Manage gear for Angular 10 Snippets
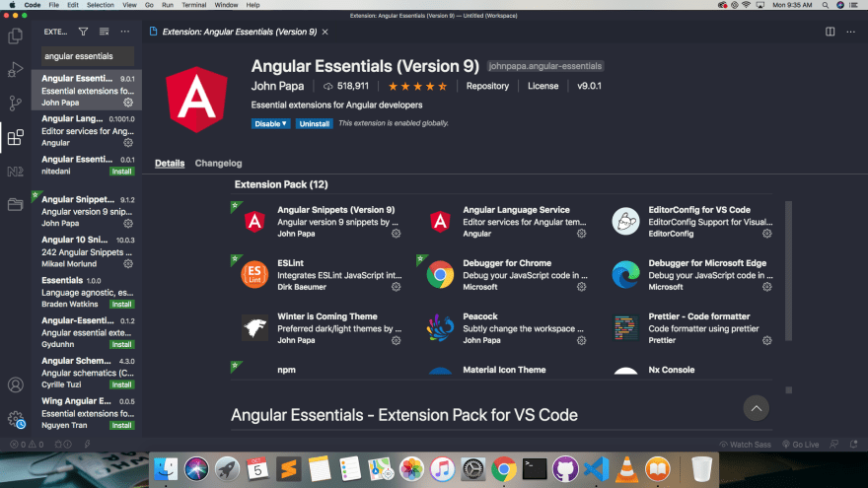 (128, 264)
